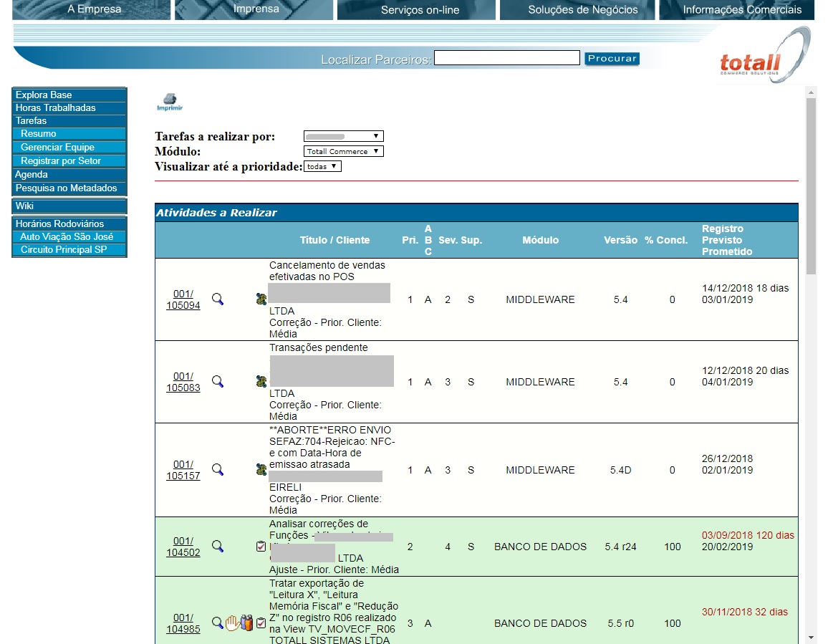833x644 pixels.
Task: Open magnifier details for task 105083
Action: pyautogui.click(x=218, y=382)
